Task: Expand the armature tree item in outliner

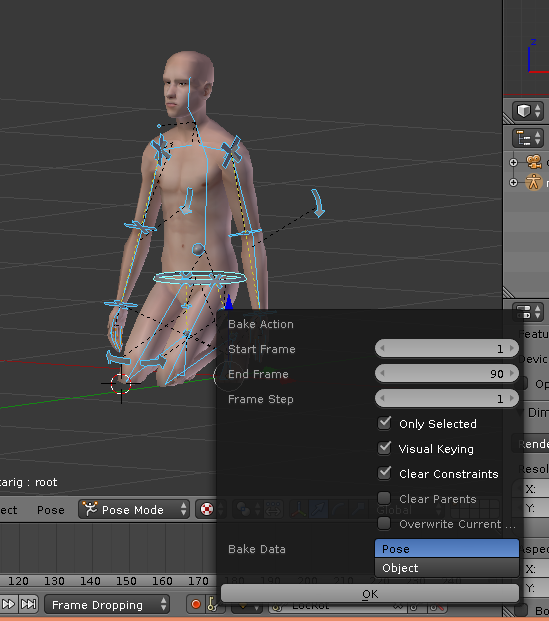Action: pos(513,183)
